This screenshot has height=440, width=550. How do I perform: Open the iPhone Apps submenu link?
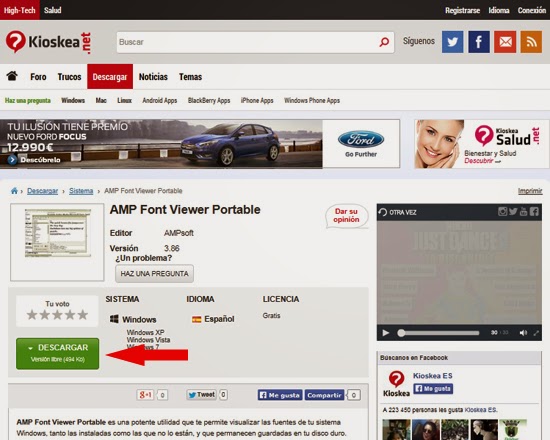pos(257,100)
